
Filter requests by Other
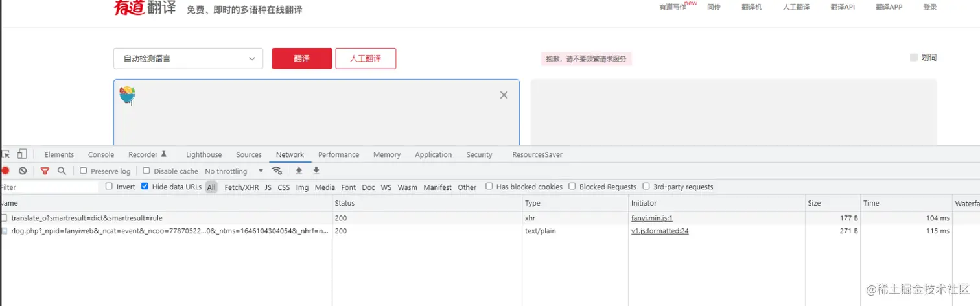coord(467,187)
